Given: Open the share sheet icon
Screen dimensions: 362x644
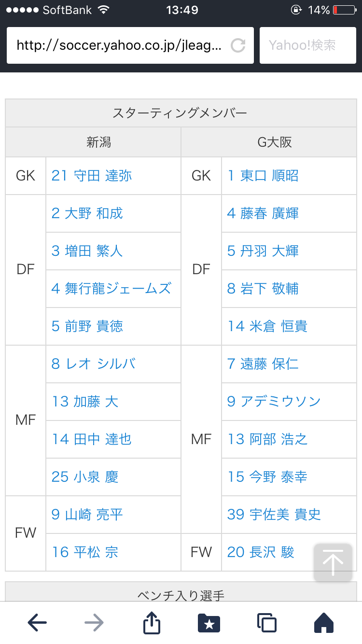Looking at the screenshot, I should point(152,623).
